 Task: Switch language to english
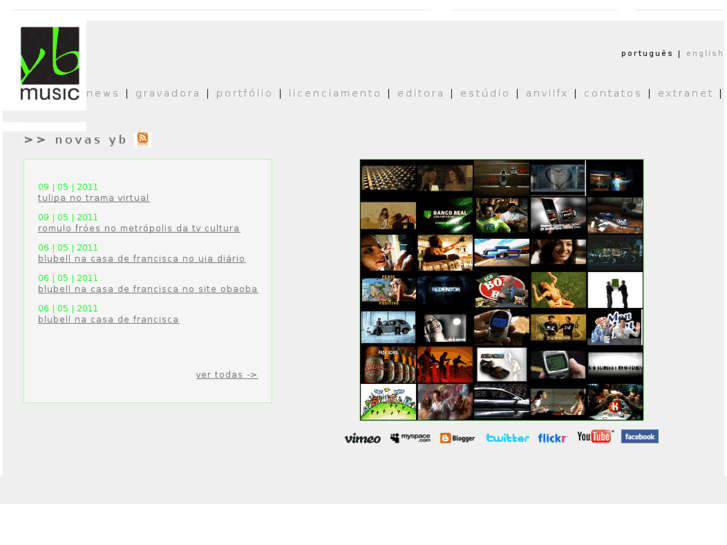[705, 53]
